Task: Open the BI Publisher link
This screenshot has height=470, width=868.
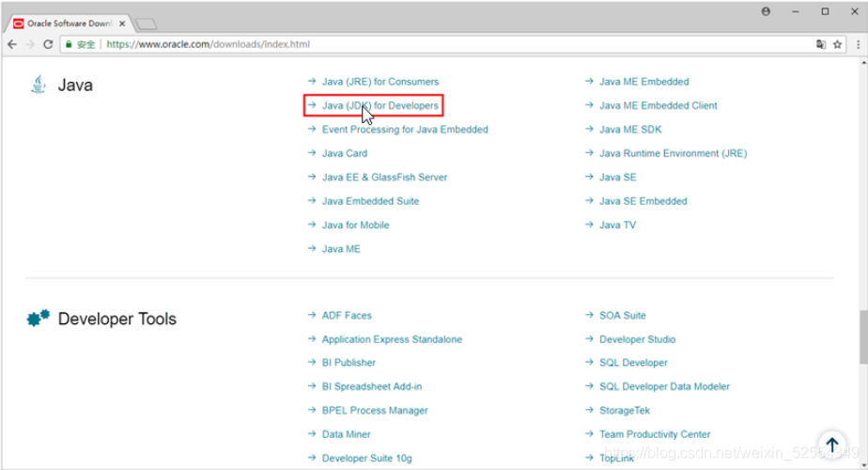Action: pos(349,363)
